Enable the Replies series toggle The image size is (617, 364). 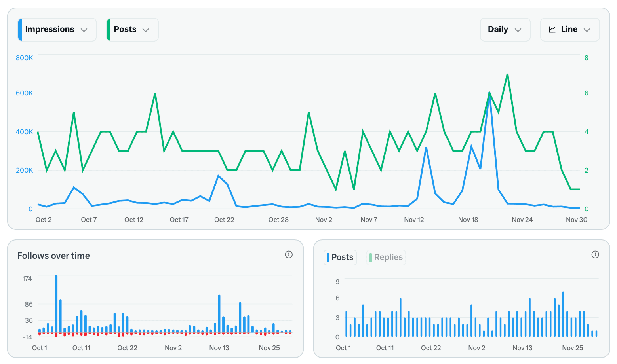tap(386, 257)
